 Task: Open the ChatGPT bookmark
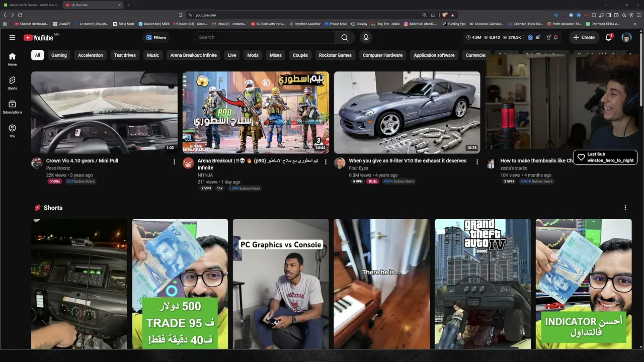(62, 24)
